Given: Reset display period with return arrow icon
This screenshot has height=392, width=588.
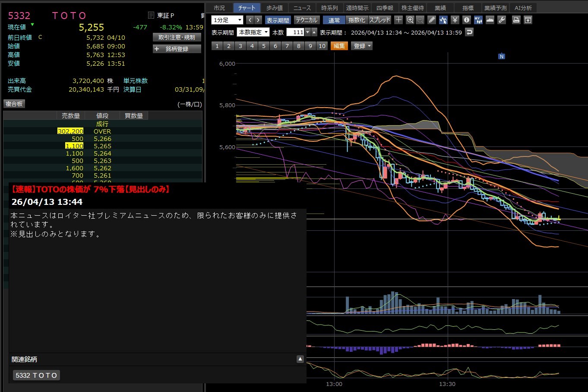Looking at the screenshot, I should 469,32.
